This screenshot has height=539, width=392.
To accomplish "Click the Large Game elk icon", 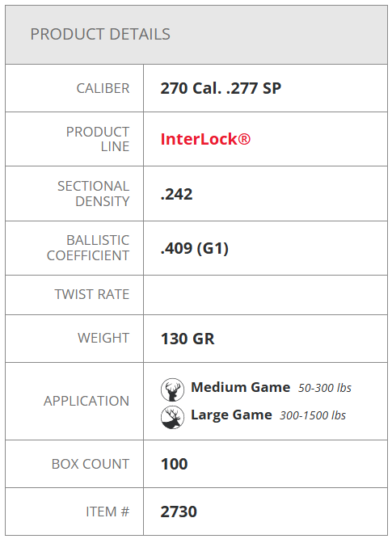I will [x=172, y=417].
